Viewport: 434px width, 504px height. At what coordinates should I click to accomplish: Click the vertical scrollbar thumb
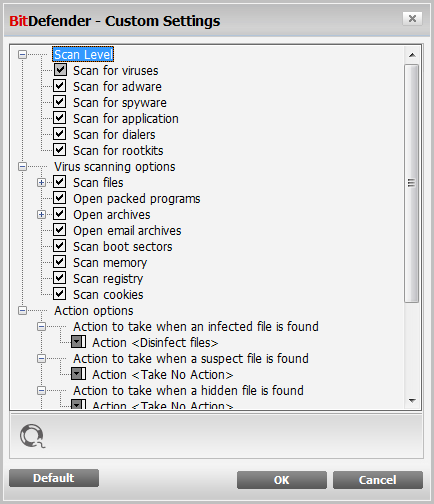[x=412, y=183]
